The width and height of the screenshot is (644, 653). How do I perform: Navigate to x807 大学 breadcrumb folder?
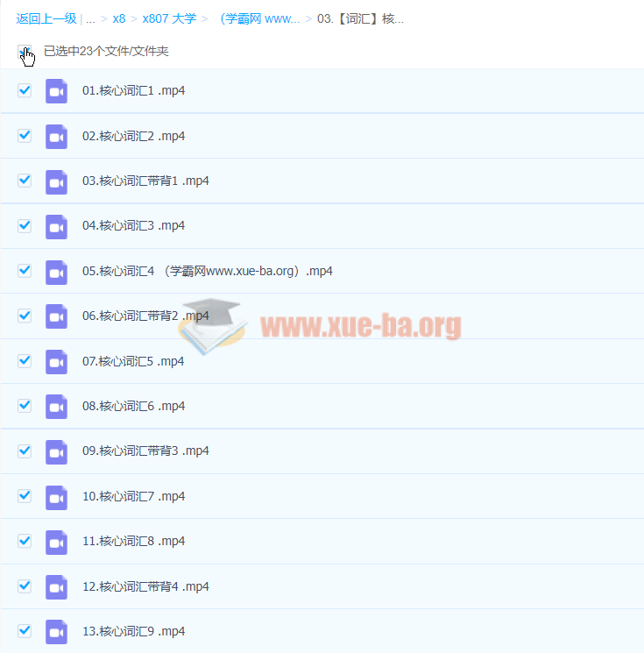point(169,18)
